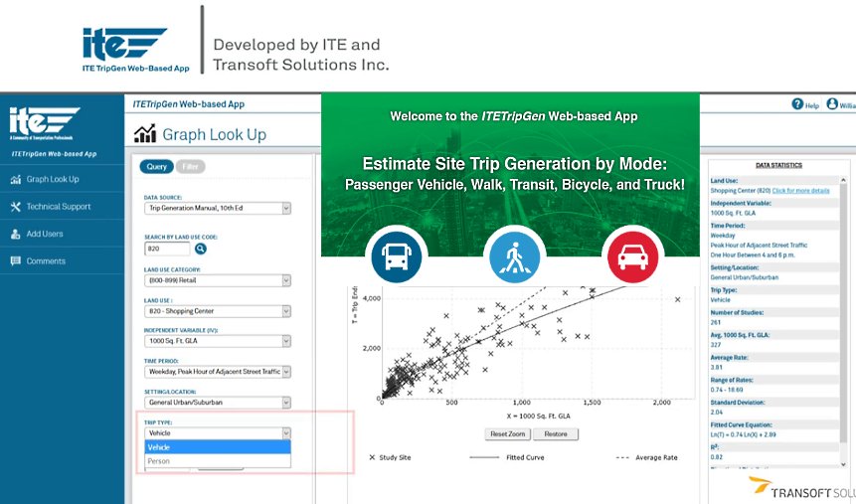Click the blue bus transit icon
This screenshot has height=504, width=856.
(397, 256)
